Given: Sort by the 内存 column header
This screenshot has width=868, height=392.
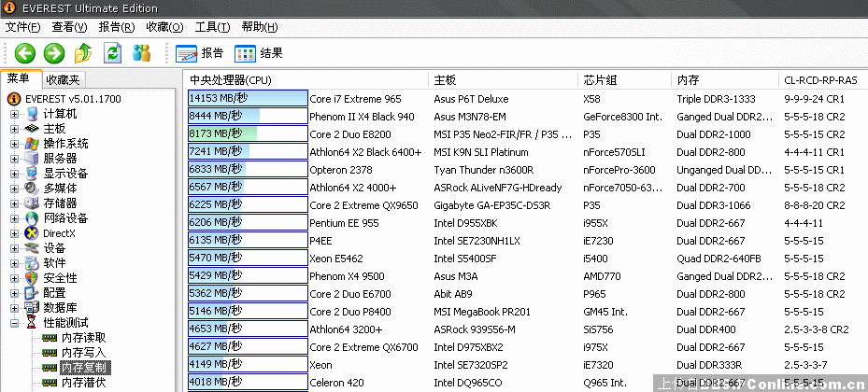Looking at the screenshot, I should 725,80.
